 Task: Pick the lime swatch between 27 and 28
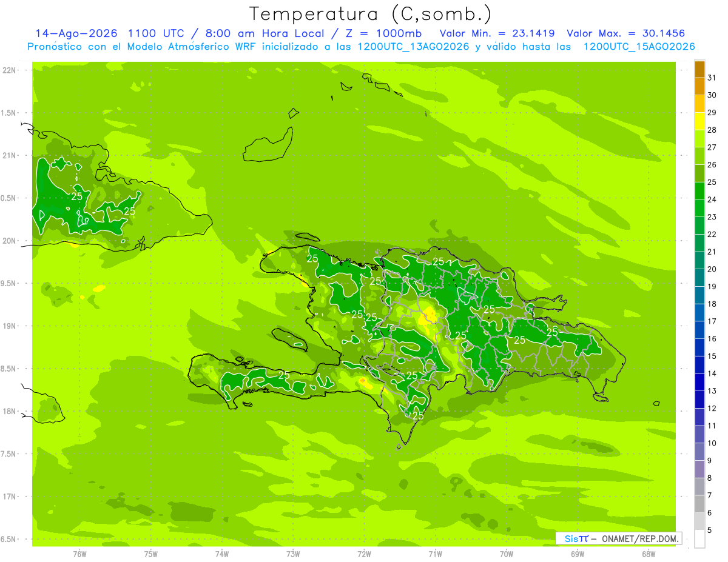click(699, 138)
